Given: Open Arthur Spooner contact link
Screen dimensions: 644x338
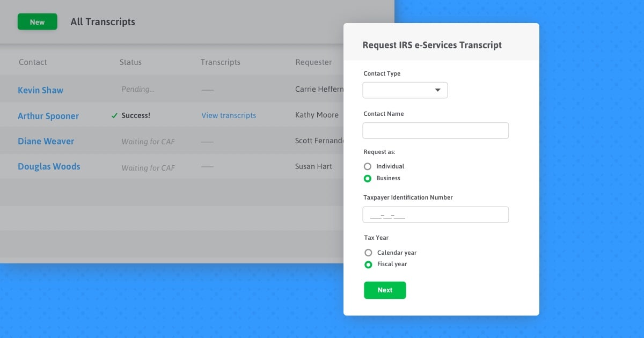Looking at the screenshot, I should (x=48, y=116).
